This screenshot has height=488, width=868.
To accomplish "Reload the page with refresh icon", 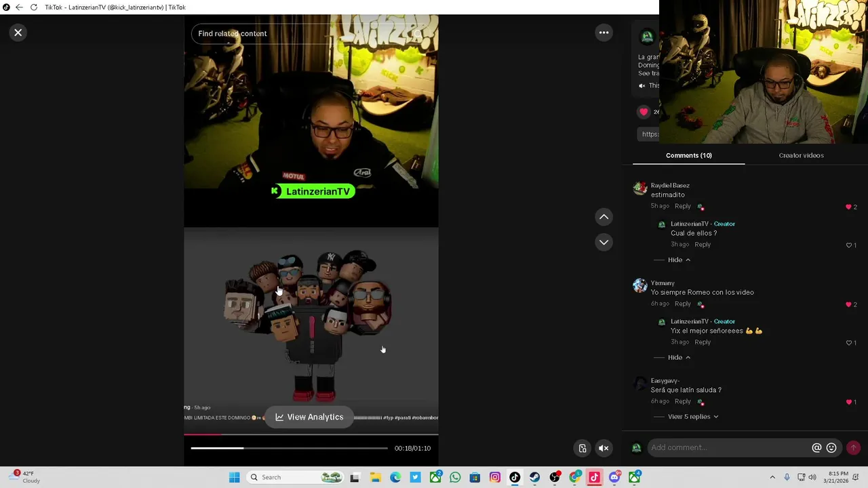I will [x=34, y=7].
